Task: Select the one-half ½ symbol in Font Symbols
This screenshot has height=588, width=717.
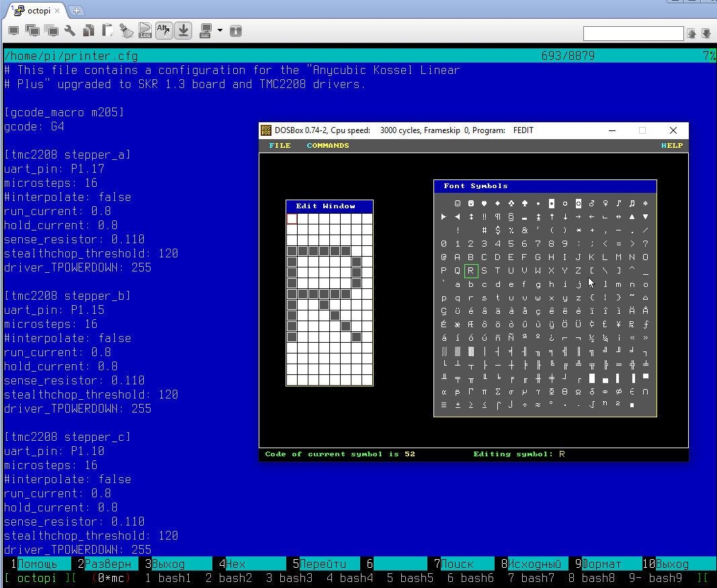Action: (x=592, y=338)
